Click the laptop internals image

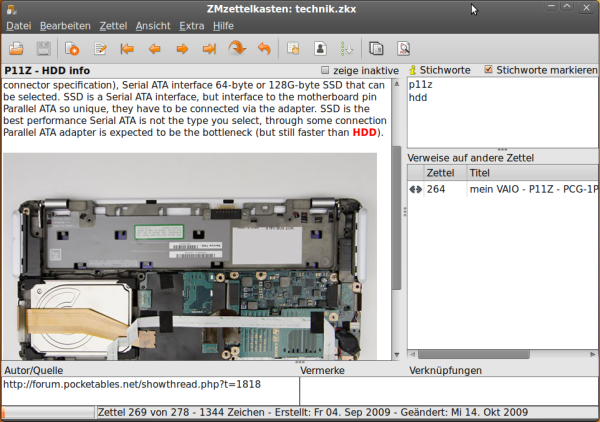coord(190,256)
